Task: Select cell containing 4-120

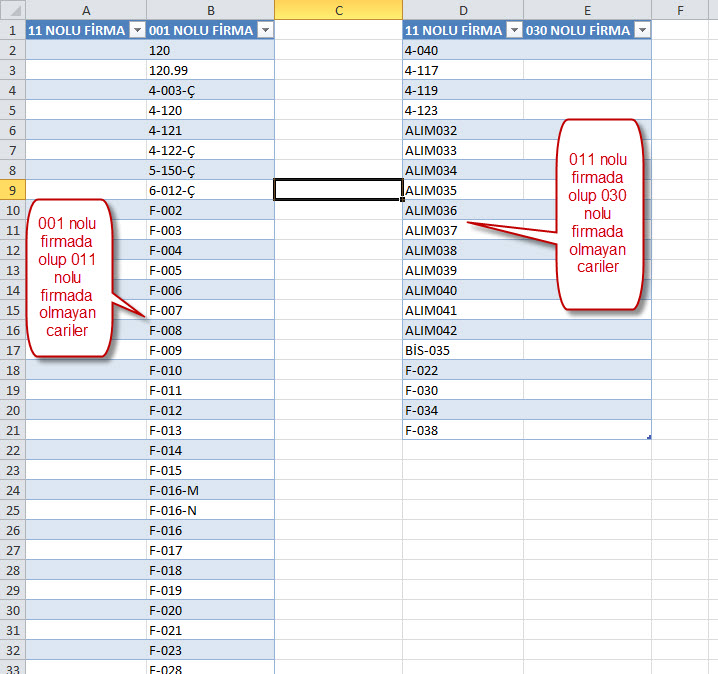Action: click(211, 110)
